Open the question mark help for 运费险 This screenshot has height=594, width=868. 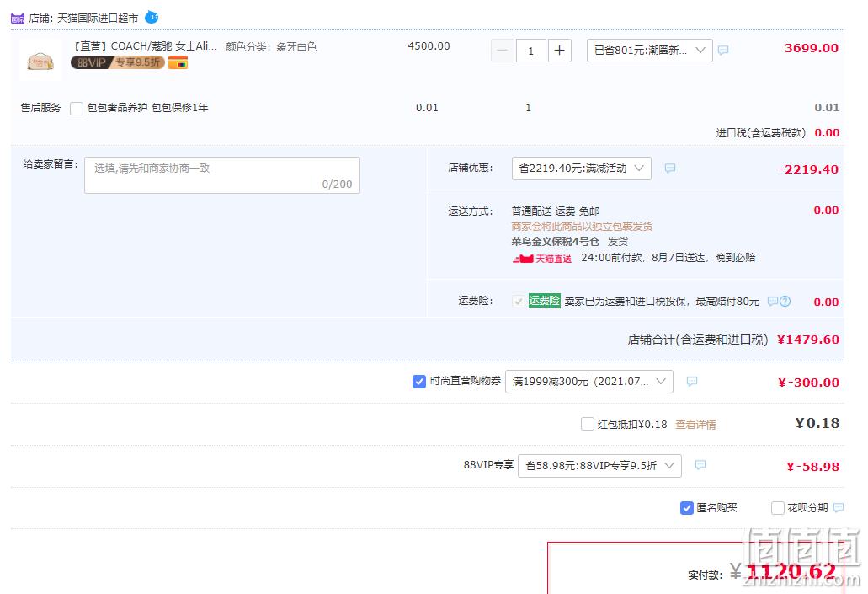point(785,302)
